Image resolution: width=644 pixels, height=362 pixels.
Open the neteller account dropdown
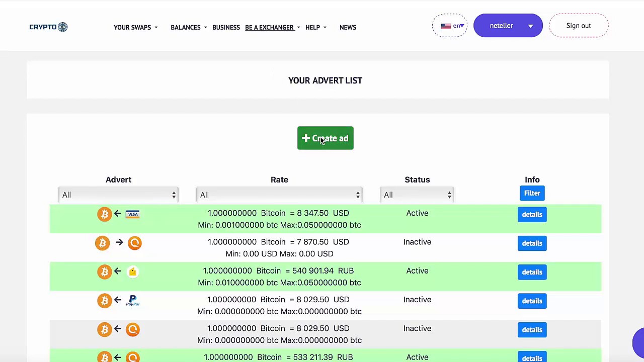[x=508, y=26]
